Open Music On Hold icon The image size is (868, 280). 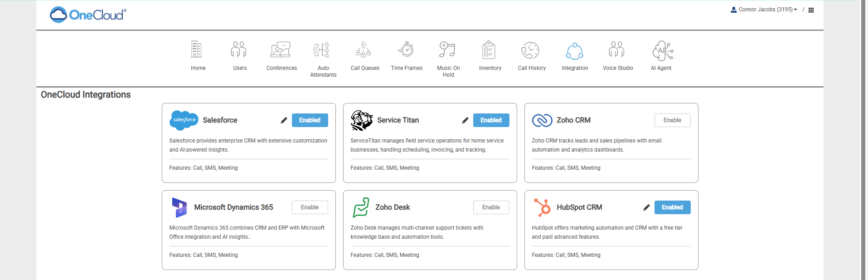[x=447, y=49]
